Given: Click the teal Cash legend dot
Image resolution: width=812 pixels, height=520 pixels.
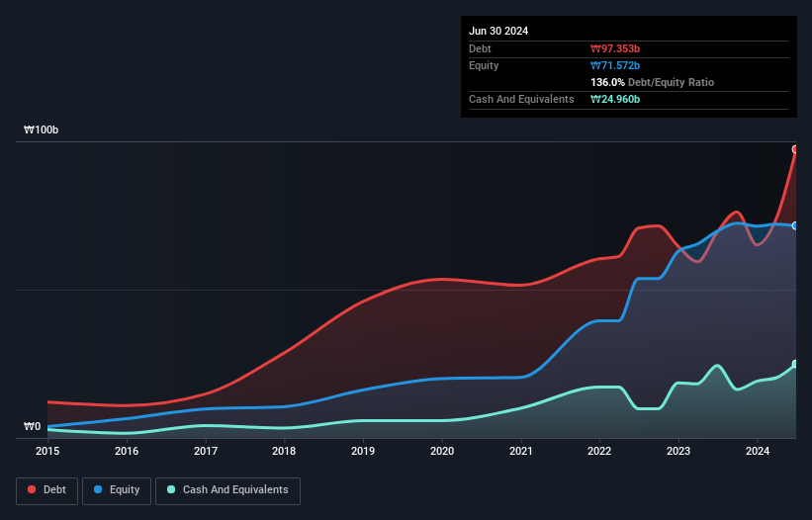Looking at the screenshot, I should tap(171, 489).
